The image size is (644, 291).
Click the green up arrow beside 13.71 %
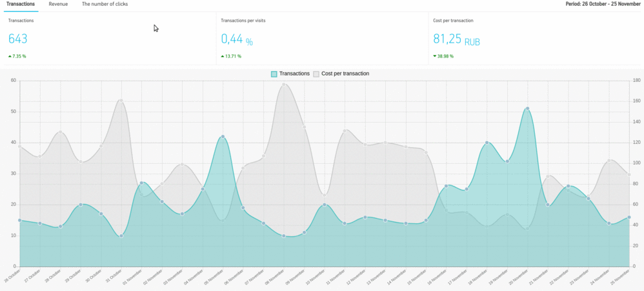(x=223, y=56)
